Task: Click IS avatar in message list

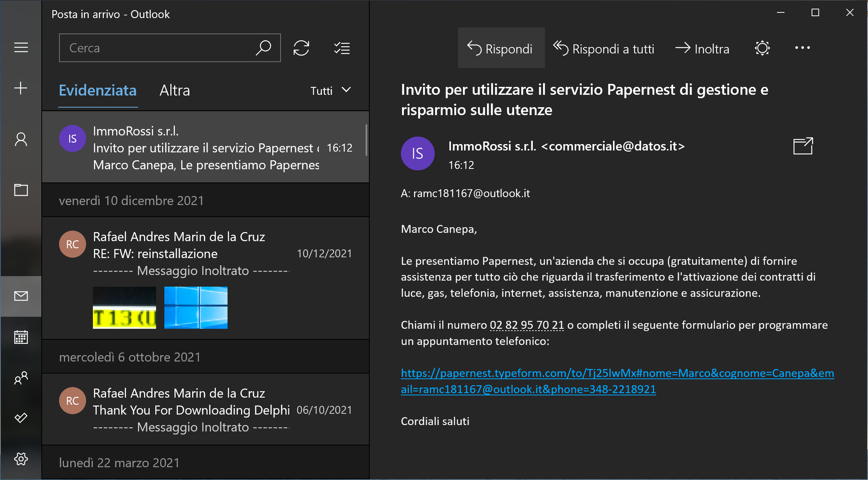Action: pyautogui.click(x=73, y=138)
